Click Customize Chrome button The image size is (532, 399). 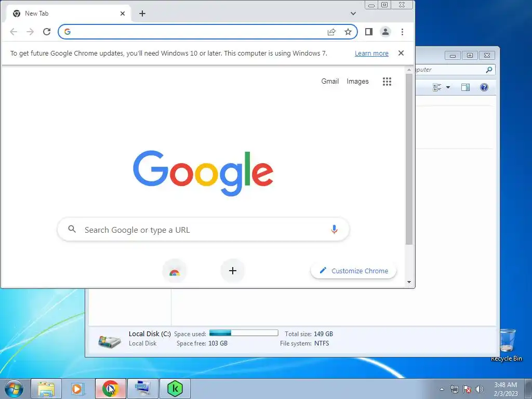(353, 271)
